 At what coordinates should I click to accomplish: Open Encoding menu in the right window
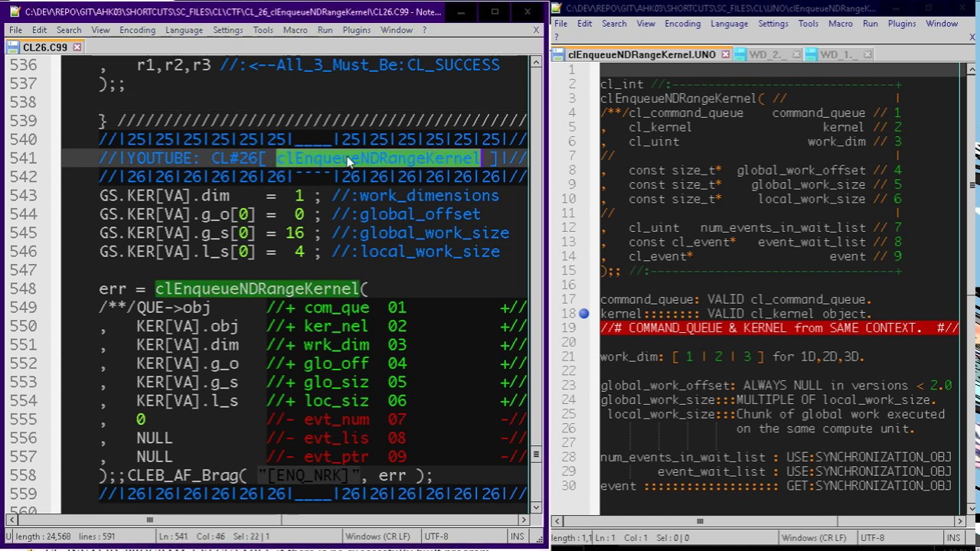tap(682, 24)
